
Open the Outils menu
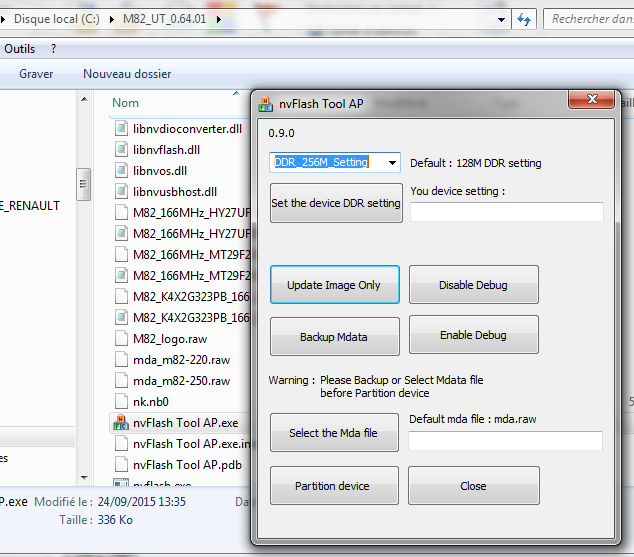[x=20, y=49]
